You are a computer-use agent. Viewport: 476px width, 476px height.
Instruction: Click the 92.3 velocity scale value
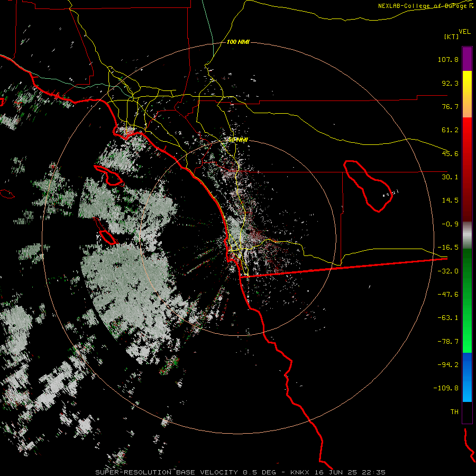[x=450, y=83]
